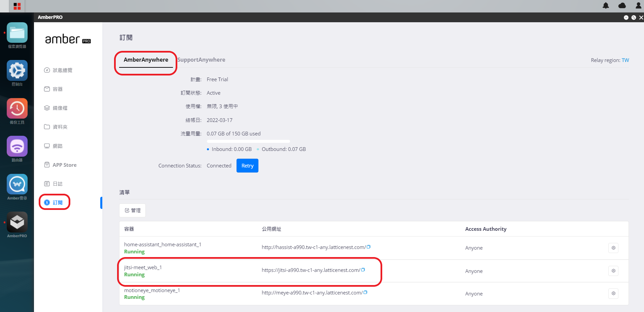Copy the hassist public URL
Screen dimensions: 644x312
[368, 247]
